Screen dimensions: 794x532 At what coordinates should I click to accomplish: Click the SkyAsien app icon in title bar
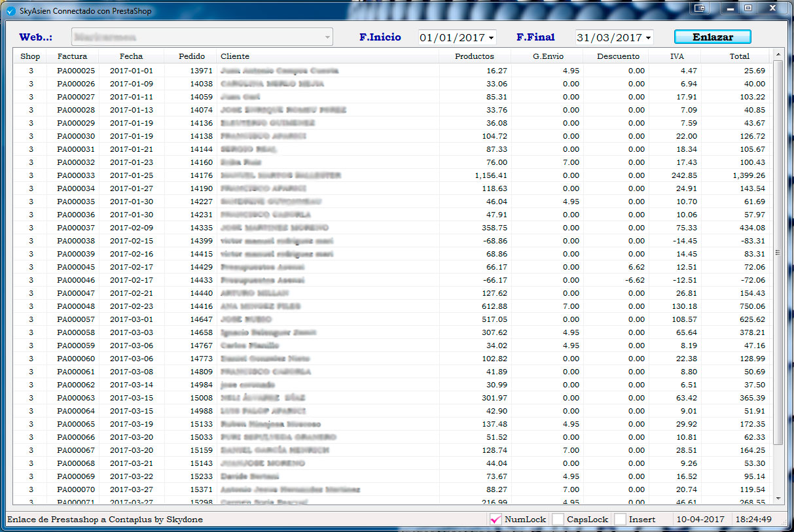pos(10,11)
